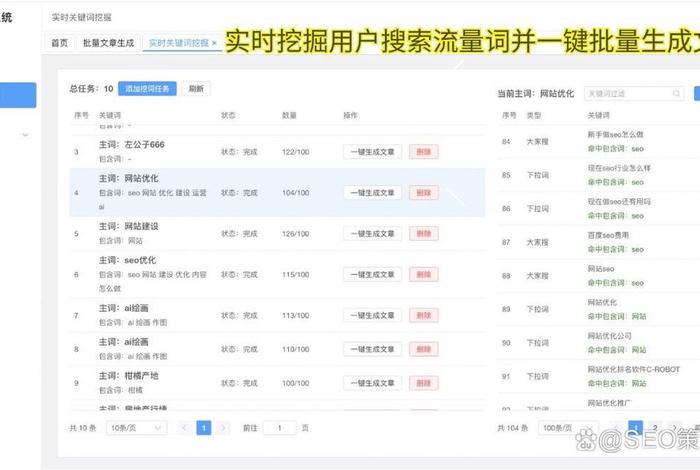This screenshot has width=700, height=470.
Task: Click 一键生成文章 in row 7 ai绘画
Action: tap(372, 316)
